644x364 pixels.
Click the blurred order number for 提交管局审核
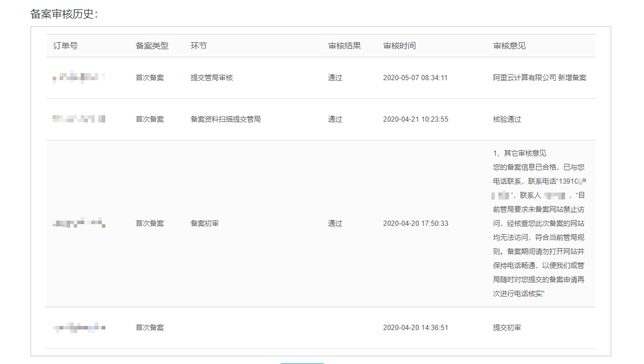pyautogui.click(x=78, y=77)
